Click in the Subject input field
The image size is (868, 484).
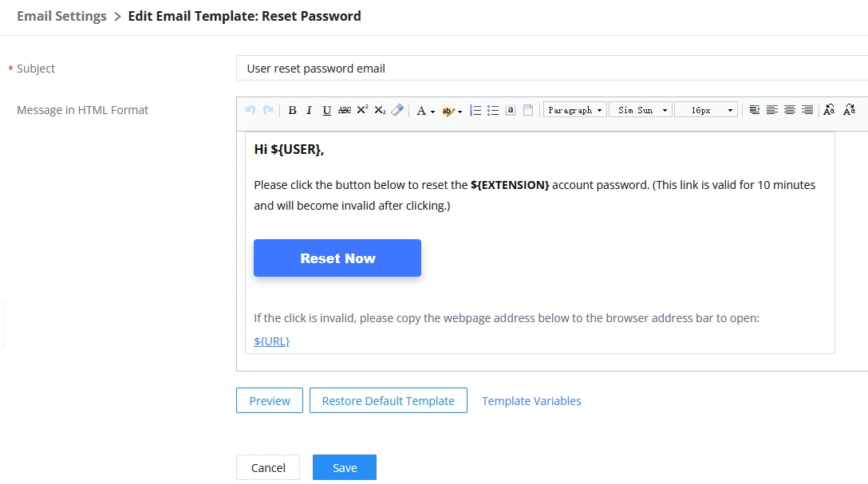[552, 68]
